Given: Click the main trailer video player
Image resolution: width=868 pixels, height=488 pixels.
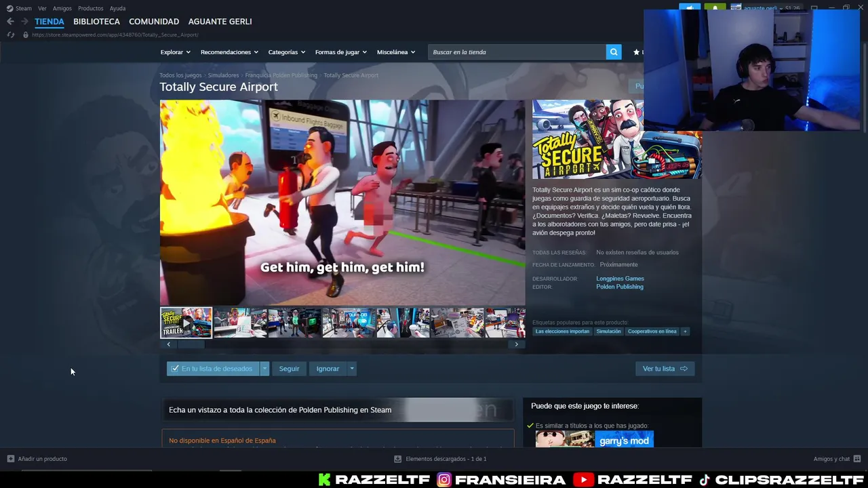Looking at the screenshot, I should point(342,203).
